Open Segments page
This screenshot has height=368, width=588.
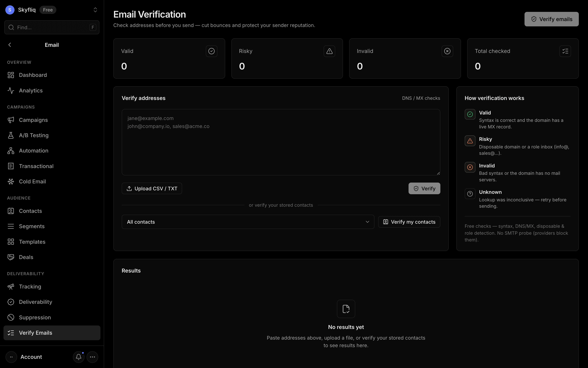pos(52,226)
